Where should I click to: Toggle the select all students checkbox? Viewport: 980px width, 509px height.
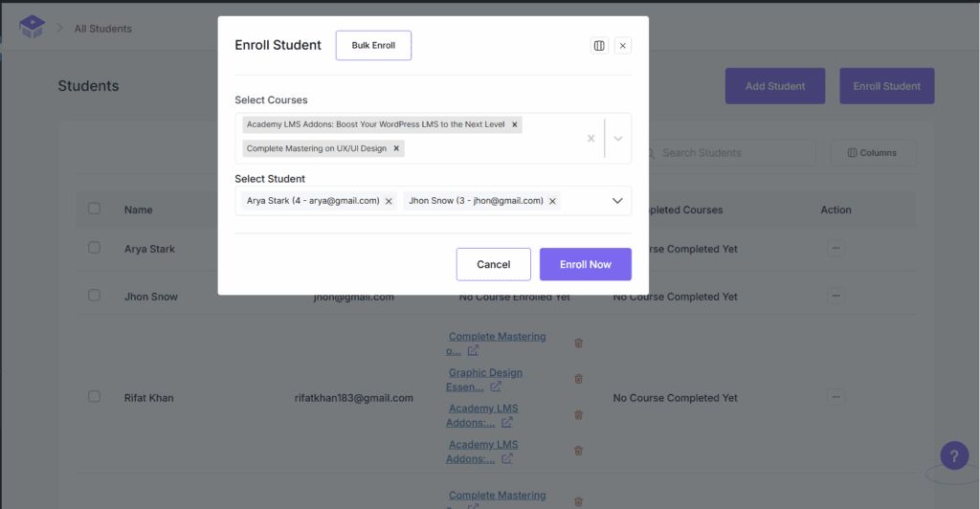(94, 209)
